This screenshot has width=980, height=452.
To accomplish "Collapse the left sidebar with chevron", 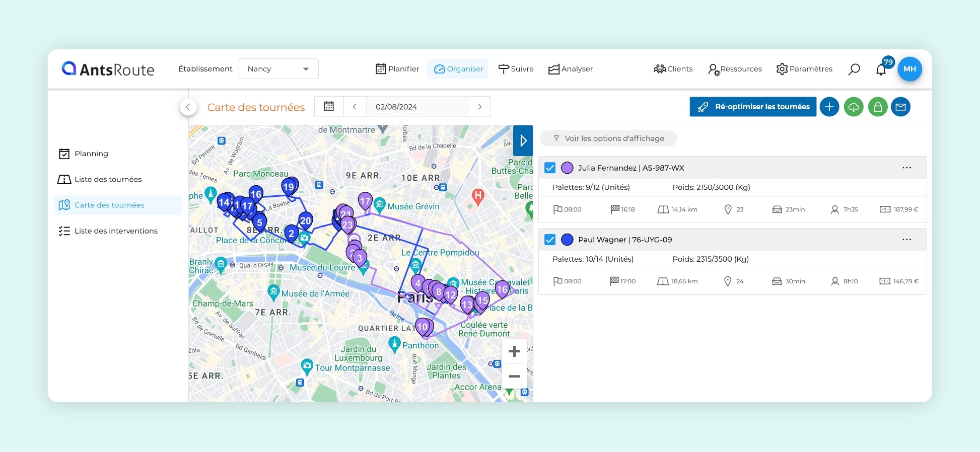I will (188, 107).
